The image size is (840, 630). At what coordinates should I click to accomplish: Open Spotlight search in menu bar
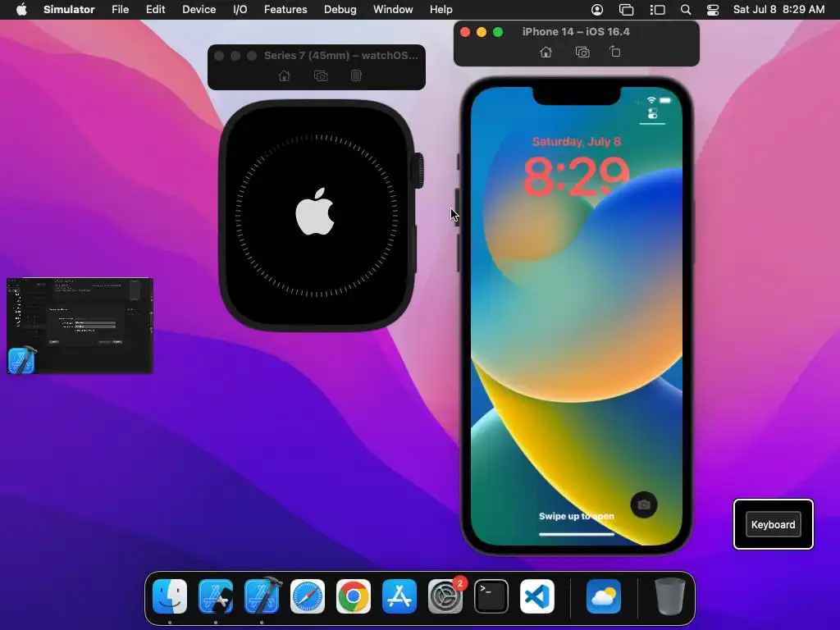point(686,9)
